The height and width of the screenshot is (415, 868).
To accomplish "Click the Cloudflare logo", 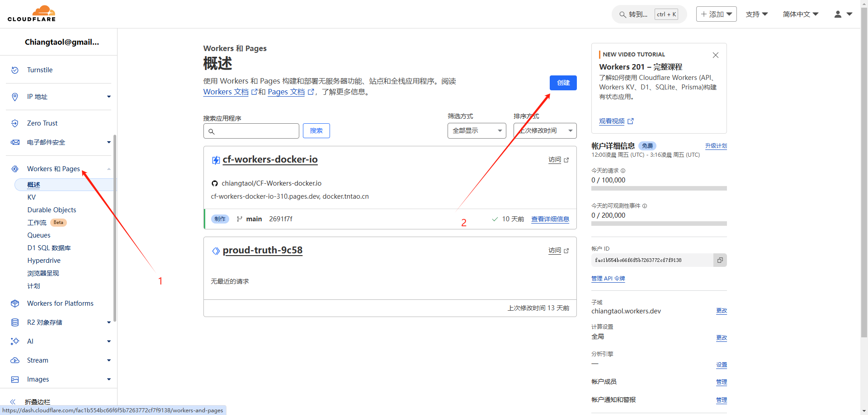I will click(x=32, y=14).
